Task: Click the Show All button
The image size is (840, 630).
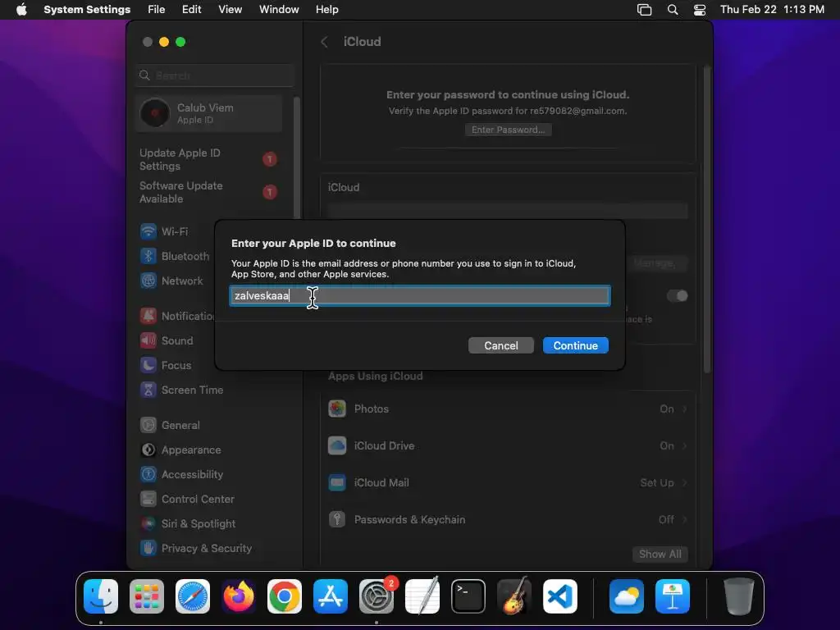Action: (x=660, y=554)
